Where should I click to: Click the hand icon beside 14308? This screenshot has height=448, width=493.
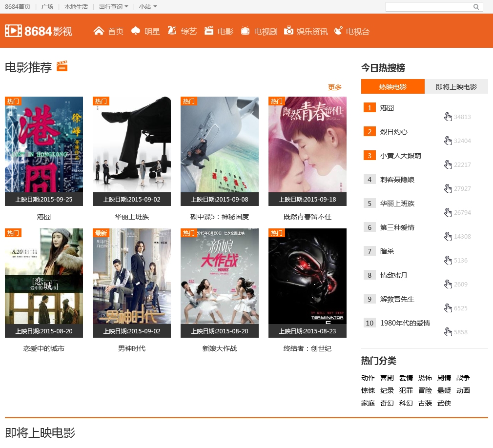[448, 236]
